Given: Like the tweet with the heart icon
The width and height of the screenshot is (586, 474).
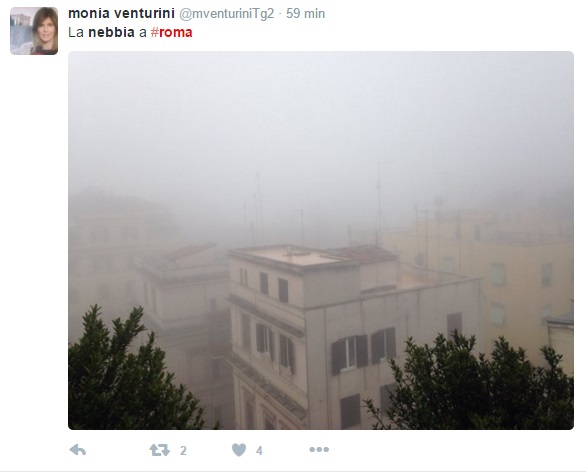Looking at the screenshot, I should point(239,450).
